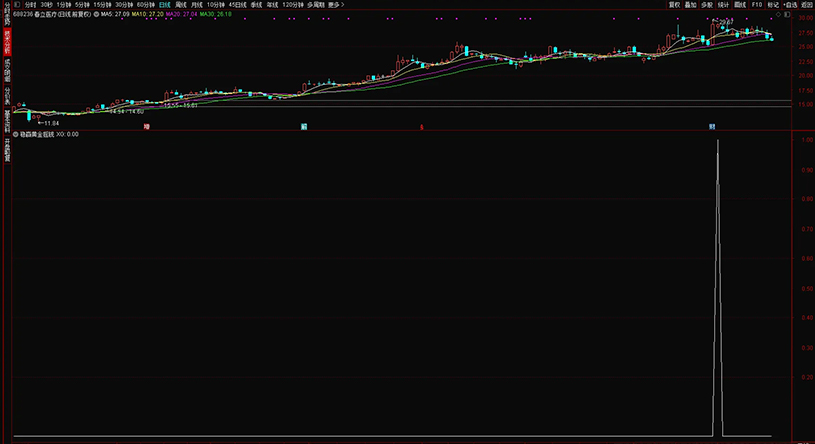Click the 11.84 low price annotation
This screenshot has height=444, width=815.
coord(48,123)
